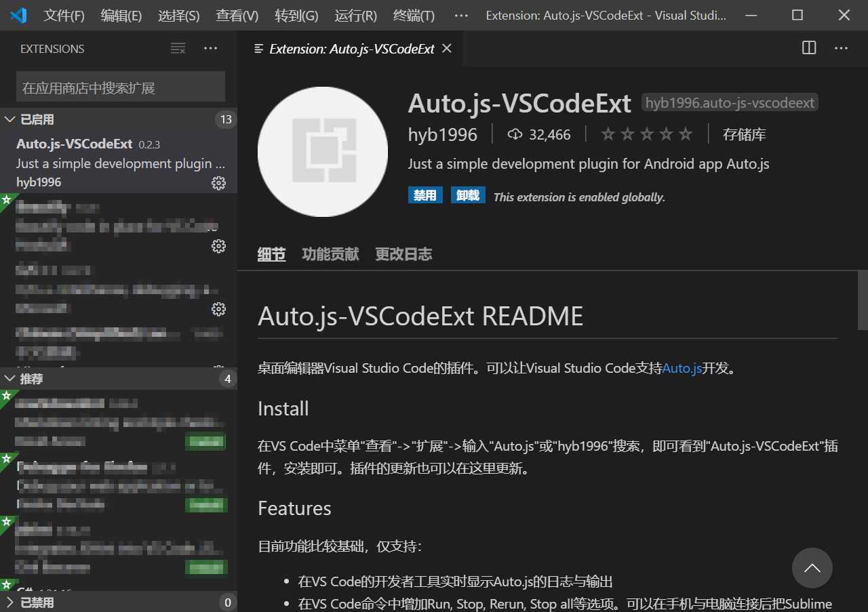Screen dimensions: 868x612
Task: Click the 禁用 disable button
Action: pyautogui.click(x=425, y=196)
